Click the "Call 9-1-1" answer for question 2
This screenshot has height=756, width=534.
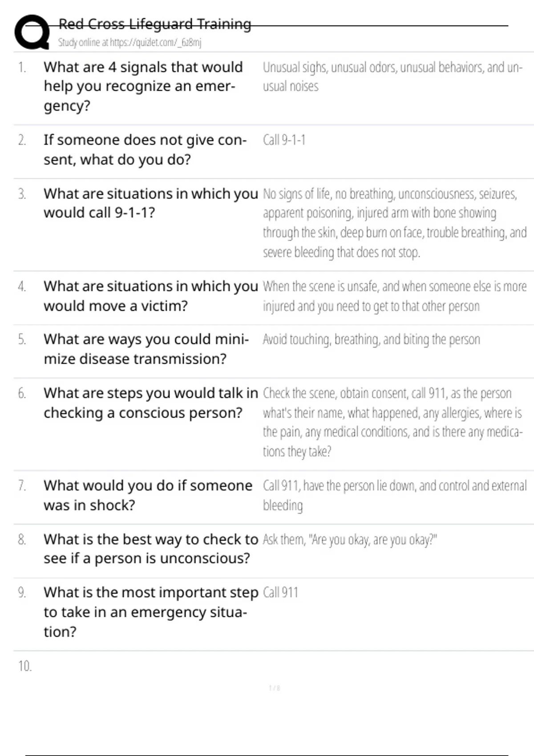click(x=284, y=140)
